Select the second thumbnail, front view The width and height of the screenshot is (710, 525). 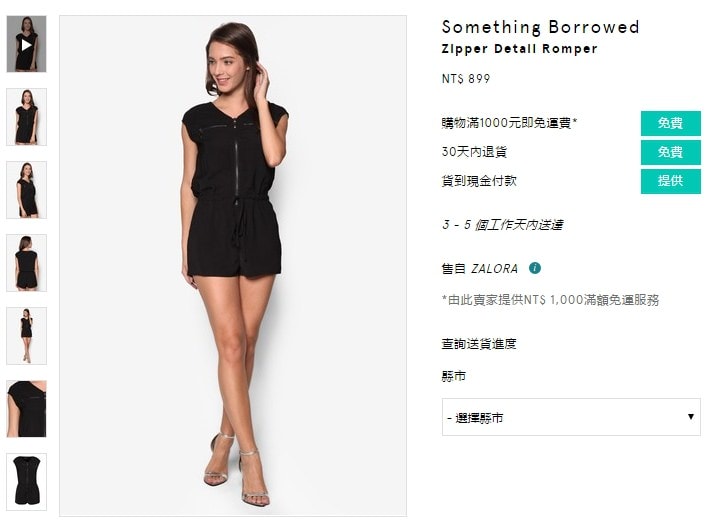pos(26,117)
